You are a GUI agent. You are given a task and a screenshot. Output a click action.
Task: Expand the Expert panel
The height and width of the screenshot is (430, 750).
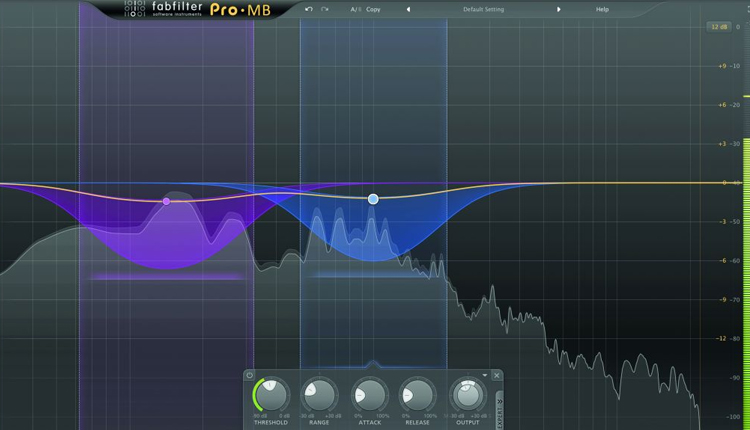click(x=498, y=404)
